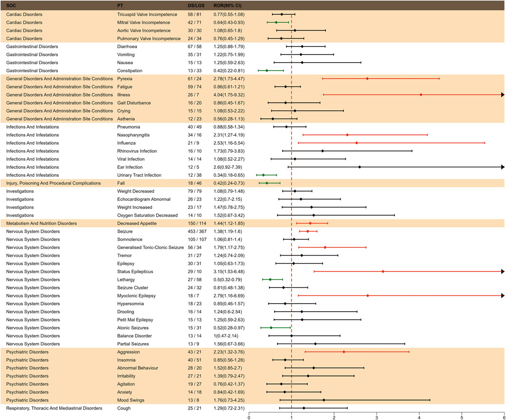The height and width of the screenshot is (420, 506).
Task: Select the Asthenia row label
Action: (126, 119)
